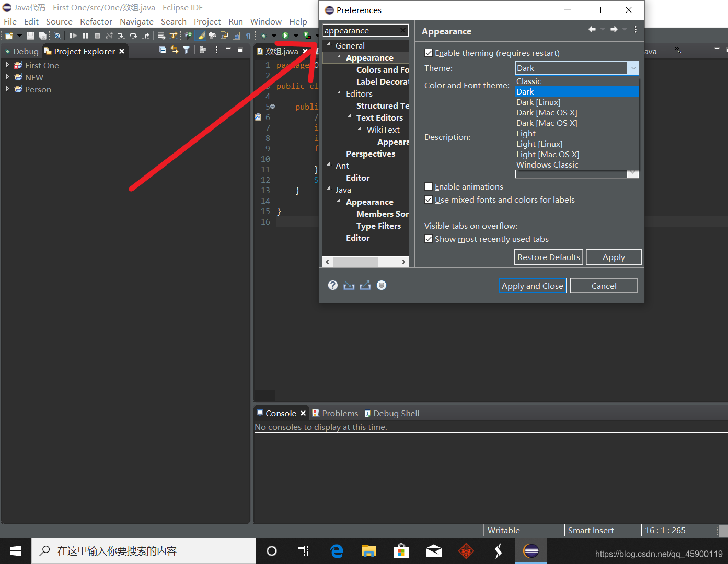
Task: Toggle Skip All Breakpoints icon
Action: (57, 36)
